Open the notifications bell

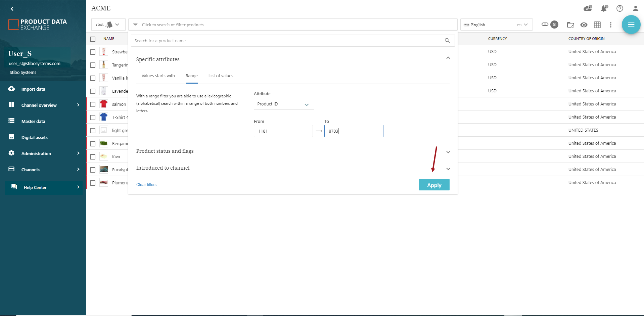coord(604,8)
